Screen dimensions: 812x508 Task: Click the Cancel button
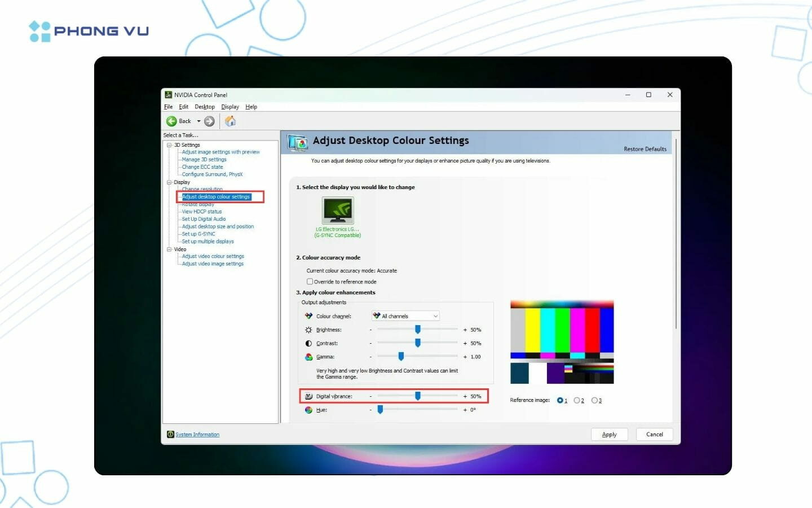[x=655, y=435]
